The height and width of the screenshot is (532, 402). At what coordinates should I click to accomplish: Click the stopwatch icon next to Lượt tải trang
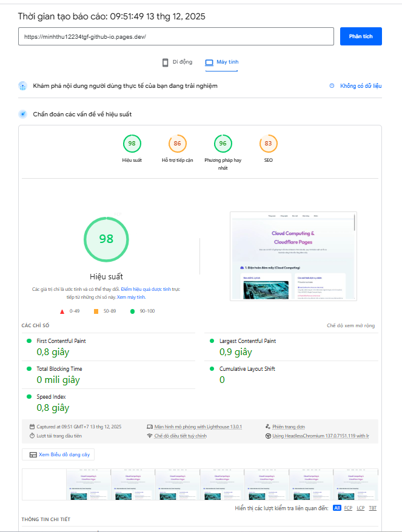(32, 434)
